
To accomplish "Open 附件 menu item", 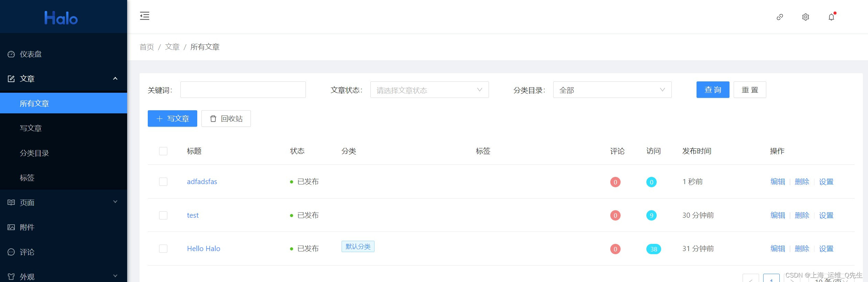I will point(64,227).
